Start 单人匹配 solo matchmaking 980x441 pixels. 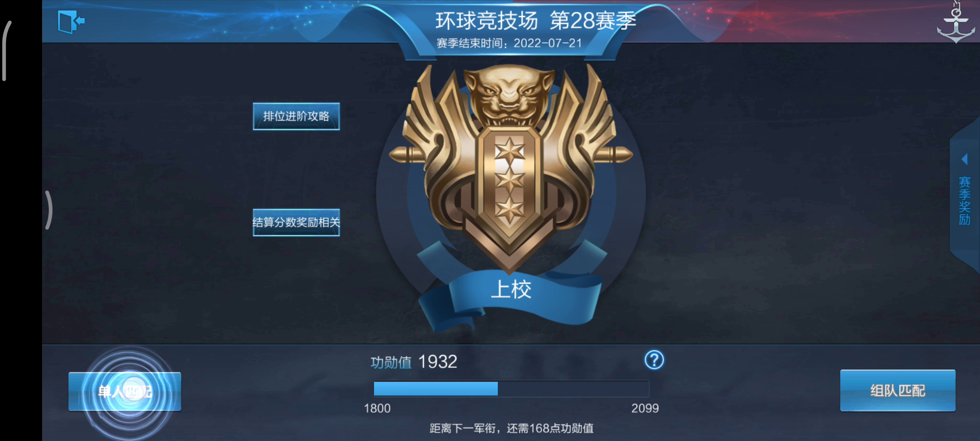[125, 392]
